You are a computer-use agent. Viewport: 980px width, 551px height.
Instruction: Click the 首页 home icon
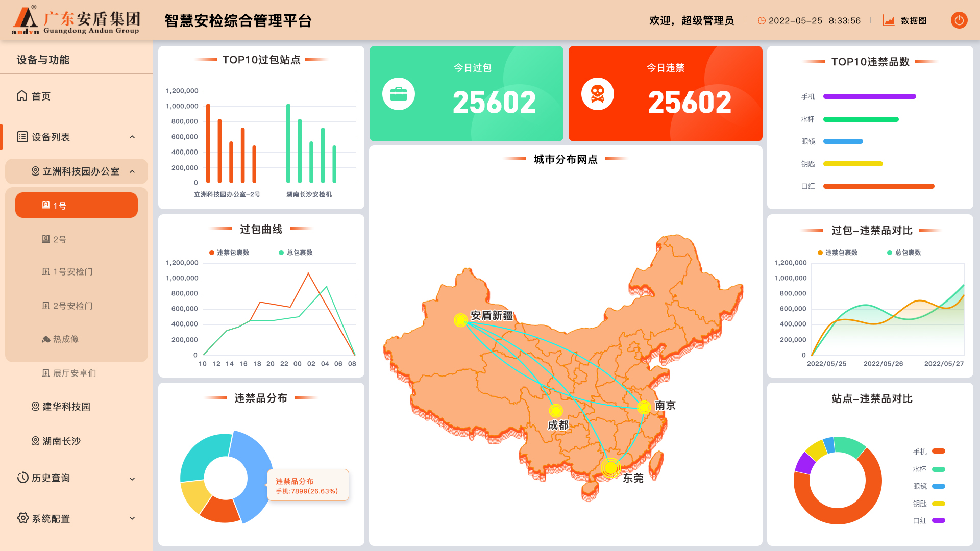22,96
